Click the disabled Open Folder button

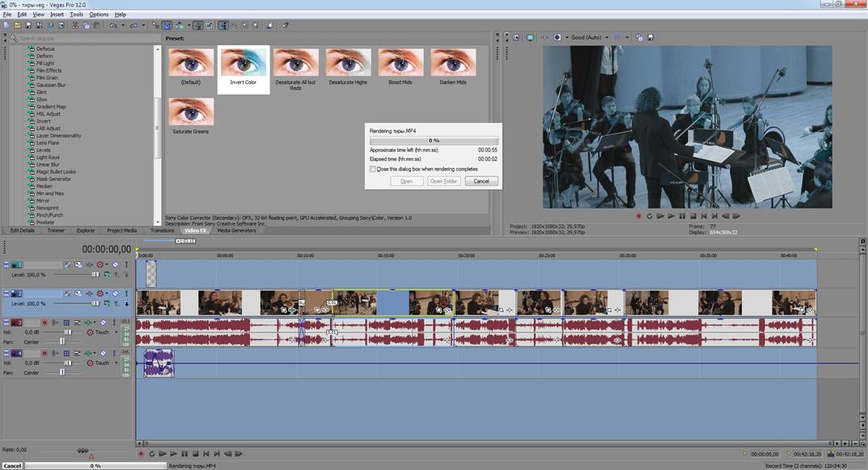pos(444,181)
